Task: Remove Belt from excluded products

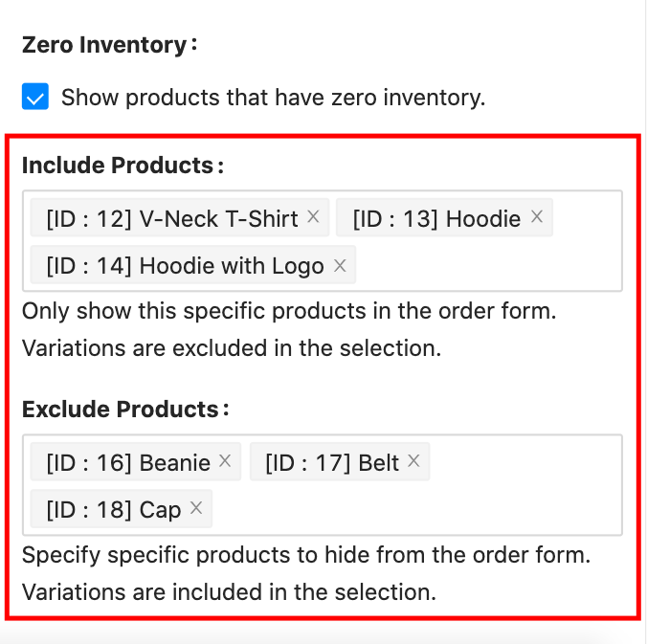Action: (x=413, y=461)
